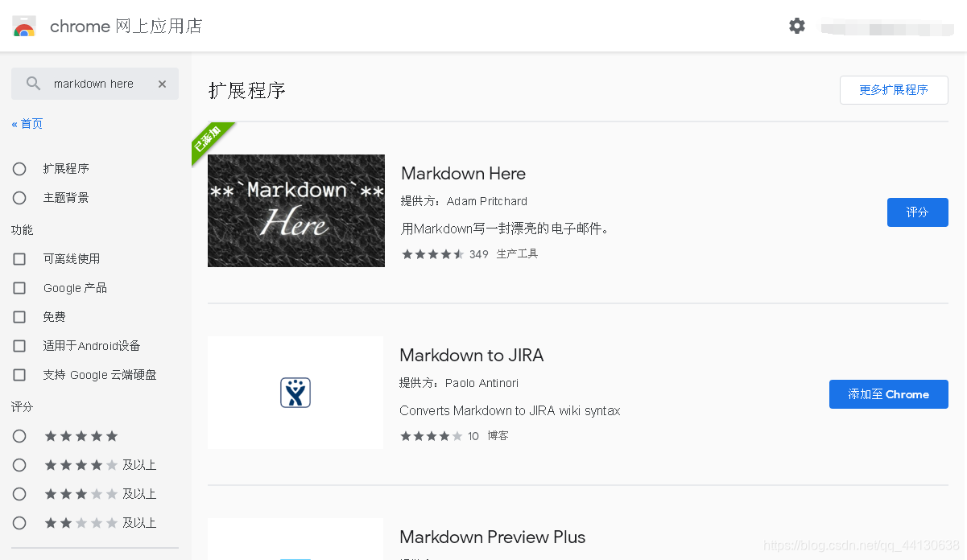The height and width of the screenshot is (560, 967).
Task: Click the 用Markdown写一封漂亮的电子邮件 description
Action: pyautogui.click(x=507, y=229)
